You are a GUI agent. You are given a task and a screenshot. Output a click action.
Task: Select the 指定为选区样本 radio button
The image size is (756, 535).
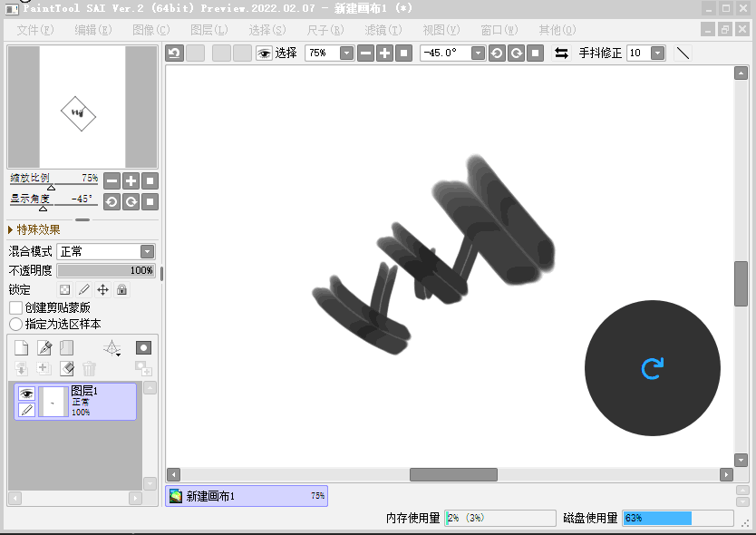coord(16,325)
